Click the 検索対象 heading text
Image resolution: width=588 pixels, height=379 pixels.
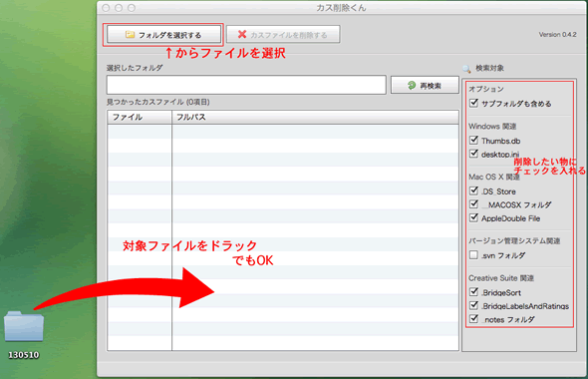point(489,68)
